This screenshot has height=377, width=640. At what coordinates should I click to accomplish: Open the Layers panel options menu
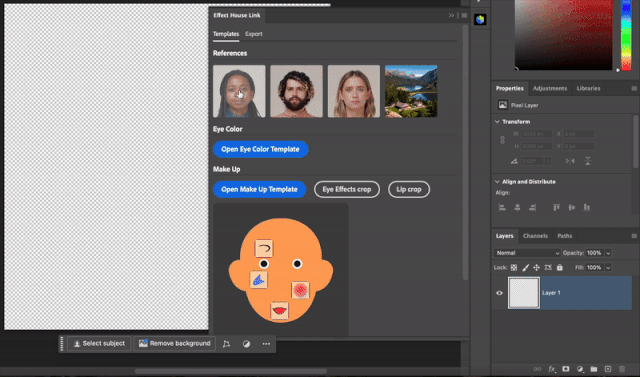click(634, 236)
